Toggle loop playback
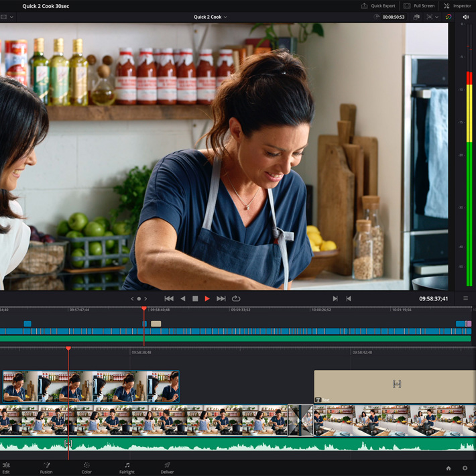 click(x=236, y=298)
